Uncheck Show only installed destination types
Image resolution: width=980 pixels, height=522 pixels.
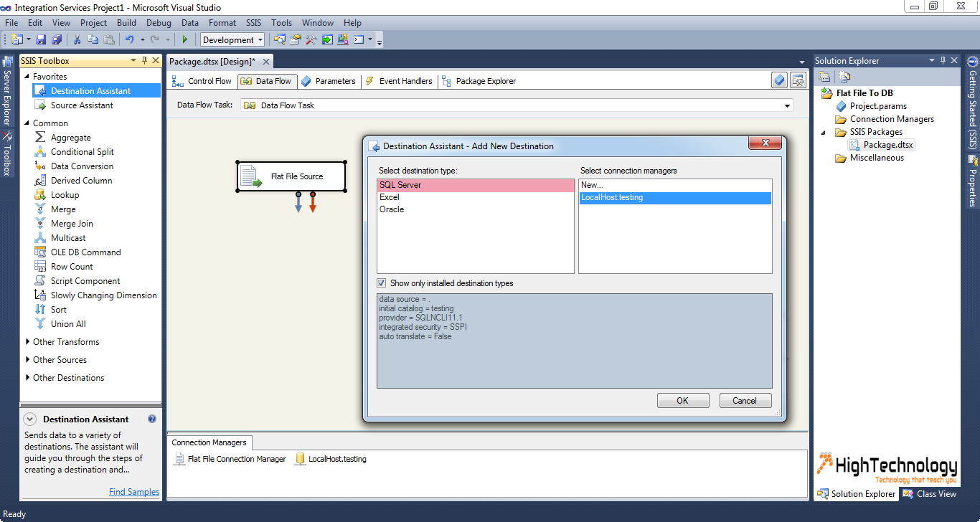[x=382, y=283]
